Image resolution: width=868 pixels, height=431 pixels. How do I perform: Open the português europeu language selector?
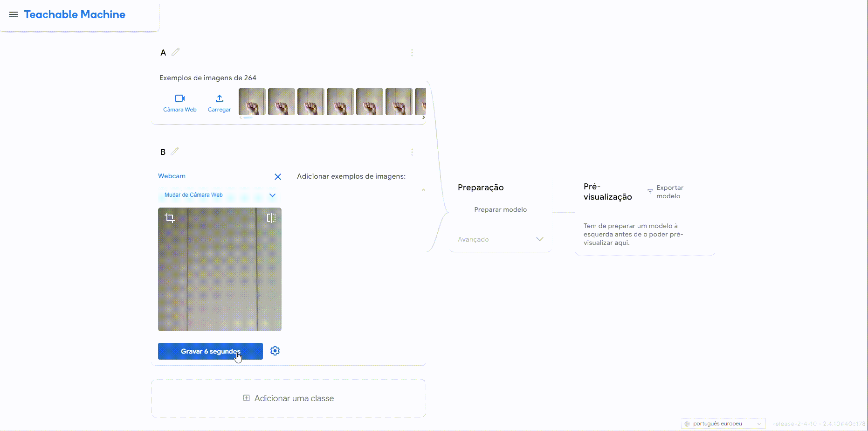[723, 424]
